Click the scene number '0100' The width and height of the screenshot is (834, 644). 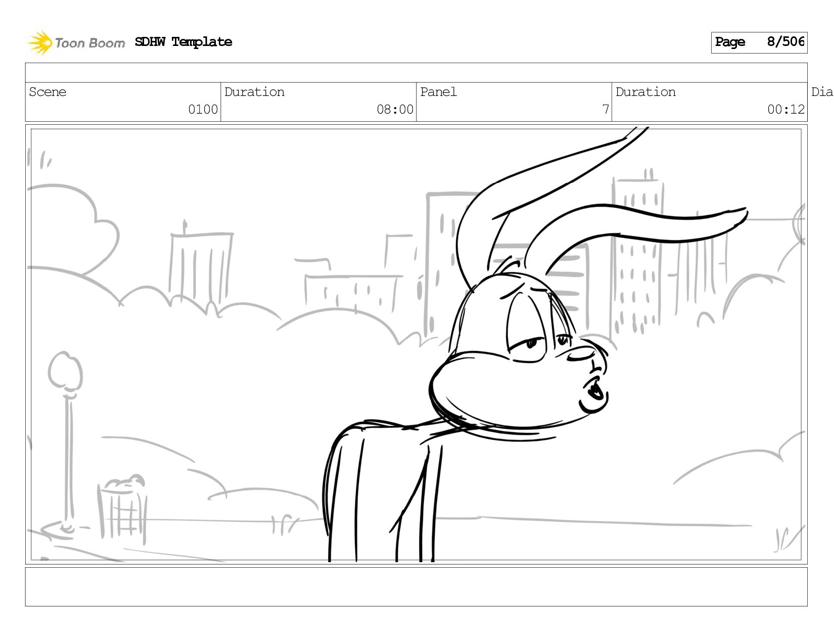(x=203, y=110)
